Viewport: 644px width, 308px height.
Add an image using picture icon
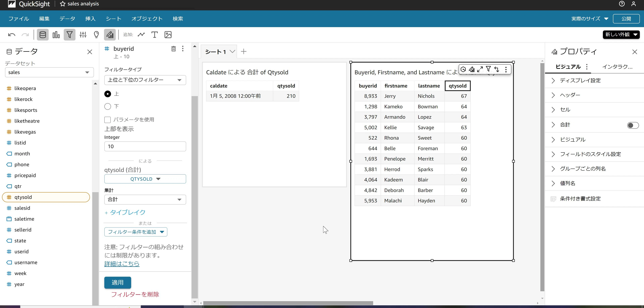tap(168, 35)
